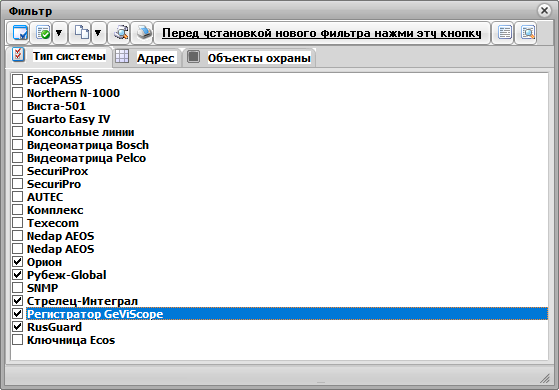The image size is (559, 390).
Task: Select the 'SecuriPro' row text
Action: tap(54, 184)
